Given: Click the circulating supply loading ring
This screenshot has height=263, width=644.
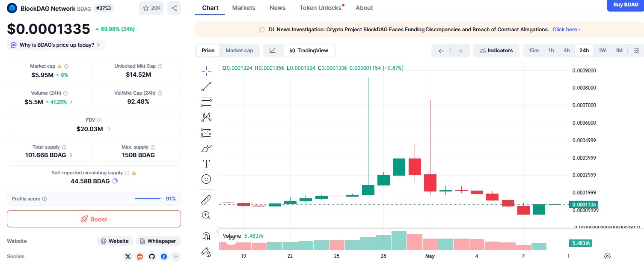Looking at the screenshot, I should [115, 181].
